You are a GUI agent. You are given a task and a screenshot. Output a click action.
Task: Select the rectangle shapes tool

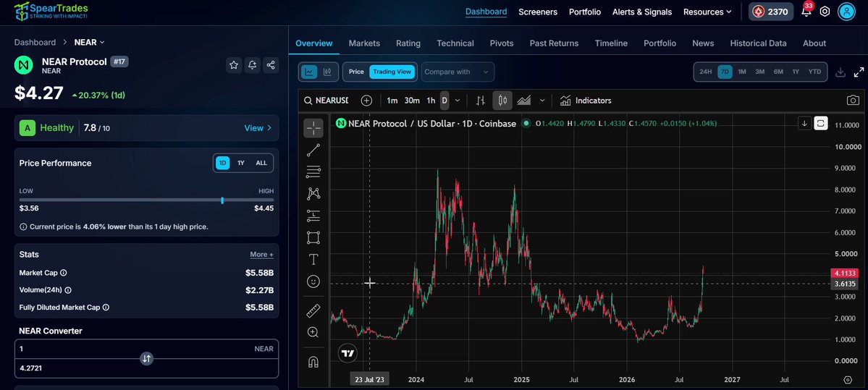click(313, 237)
